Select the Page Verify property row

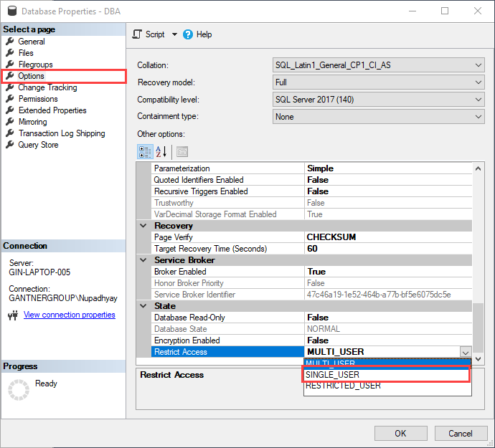click(311, 237)
